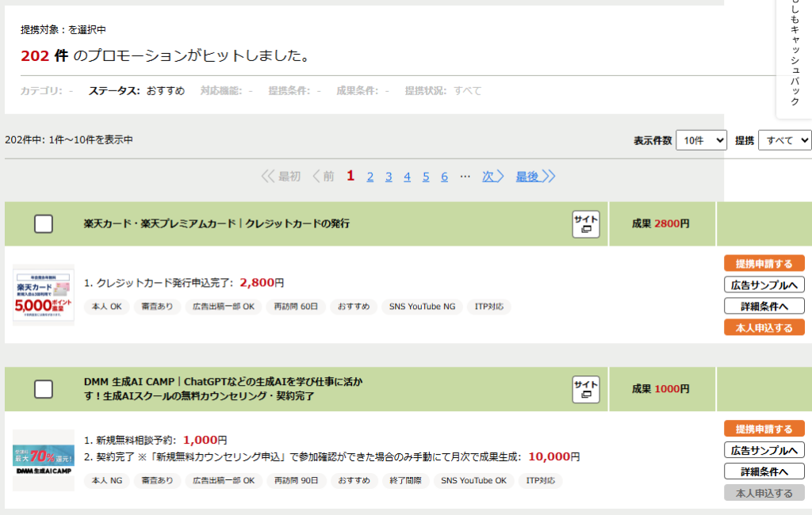Click the DMM 生成AI CAMP banner thumbnail
This screenshot has height=515, width=812.
coord(44,460)
